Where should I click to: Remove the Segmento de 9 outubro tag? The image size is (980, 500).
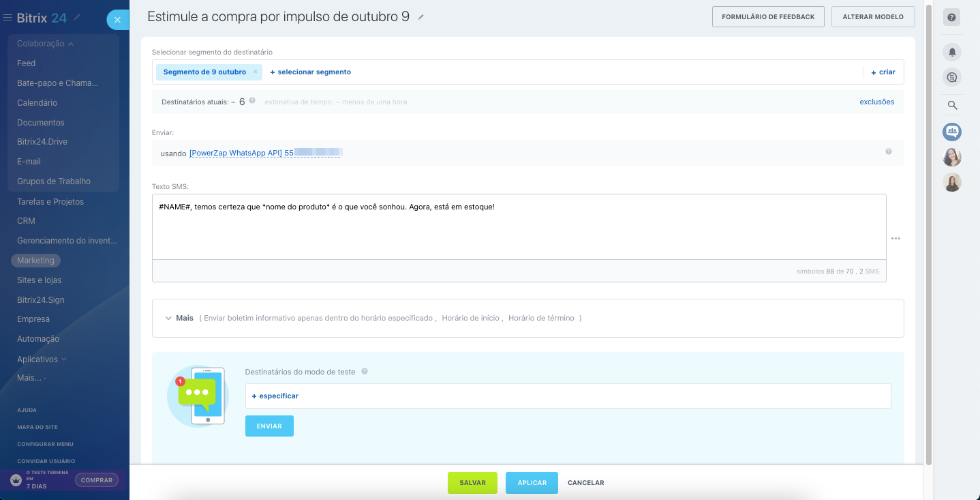click(256, 72)
